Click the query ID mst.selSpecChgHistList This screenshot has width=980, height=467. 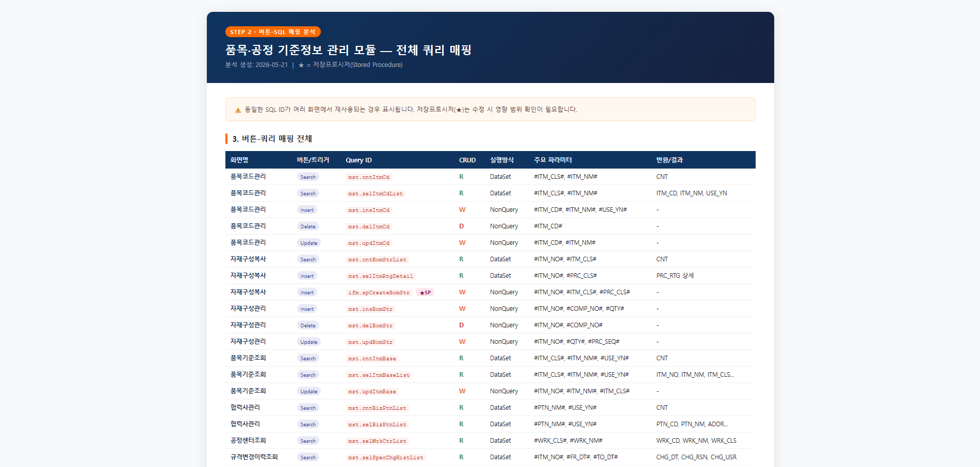pos(386,458)
